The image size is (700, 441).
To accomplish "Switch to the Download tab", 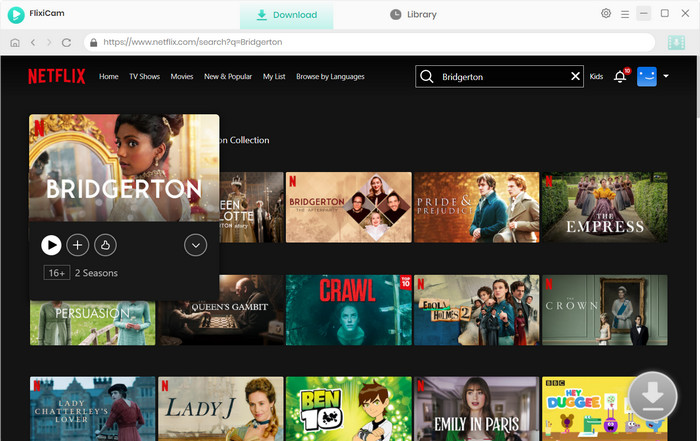I will (x=287, y=15).
